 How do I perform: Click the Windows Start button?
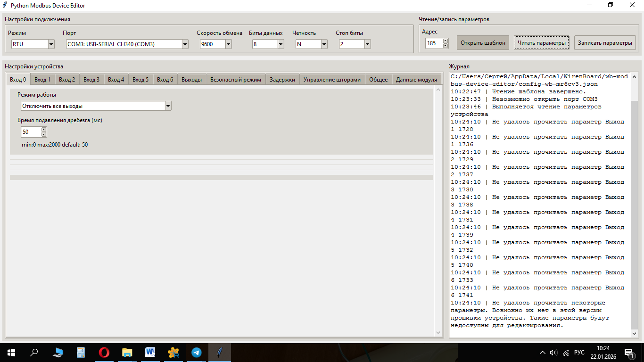pyautogui.click(x=11, y=353)
